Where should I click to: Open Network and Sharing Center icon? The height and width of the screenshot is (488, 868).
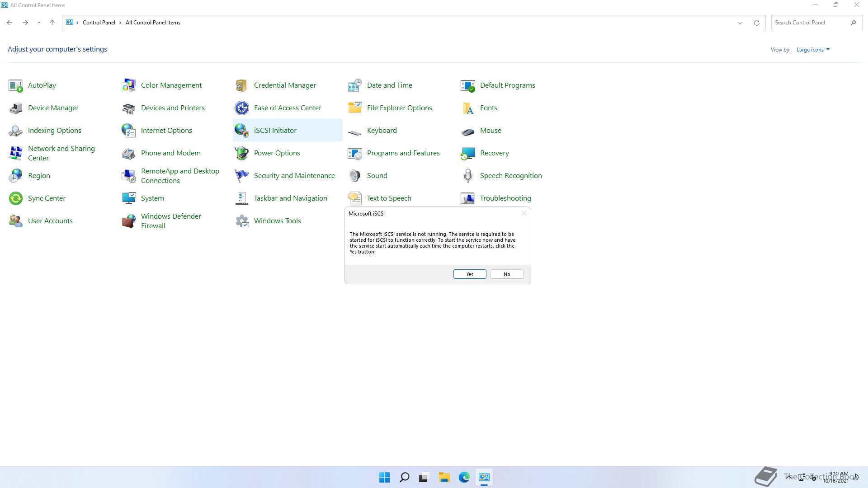coord(15,153)
